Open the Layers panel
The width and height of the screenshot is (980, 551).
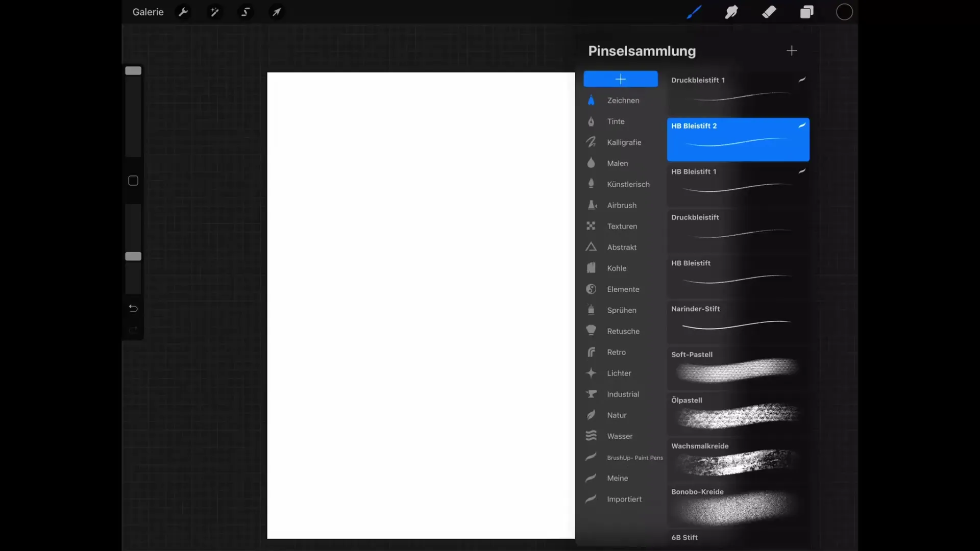point(806,12)
